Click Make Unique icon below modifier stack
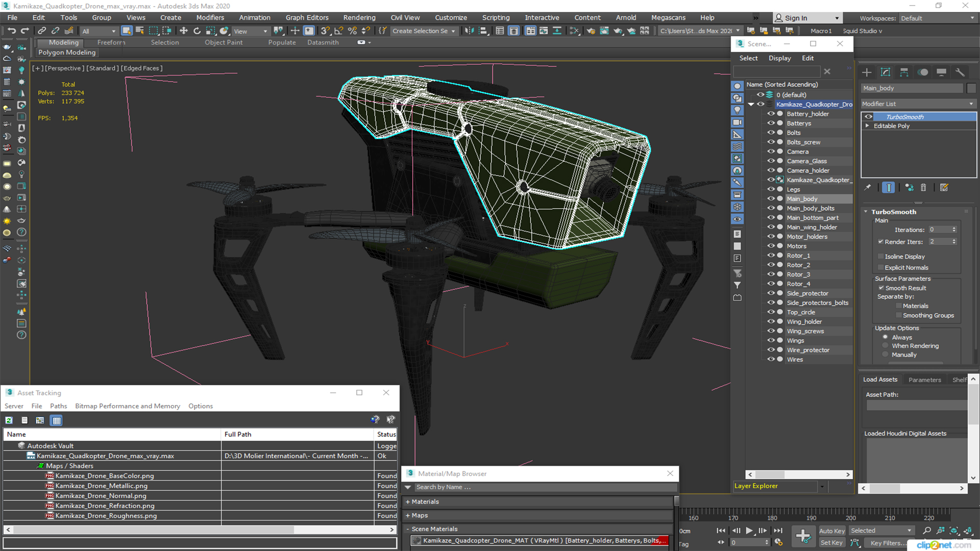The width and height of the screenshot is (980, 551). click(909, 188)
